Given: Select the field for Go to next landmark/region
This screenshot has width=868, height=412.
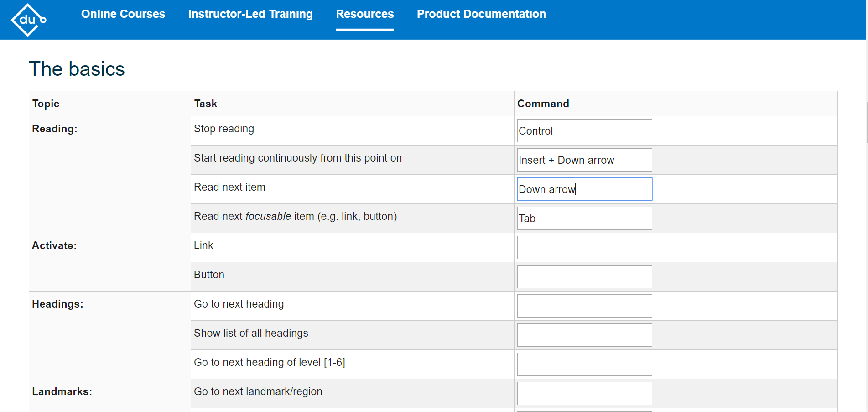Looking at the screenshot, I should (x=584, y=393).
